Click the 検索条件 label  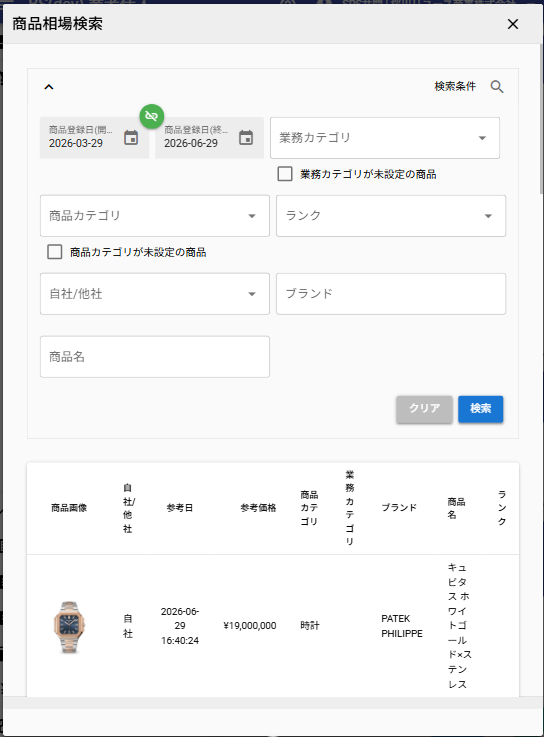click(455, 86)
